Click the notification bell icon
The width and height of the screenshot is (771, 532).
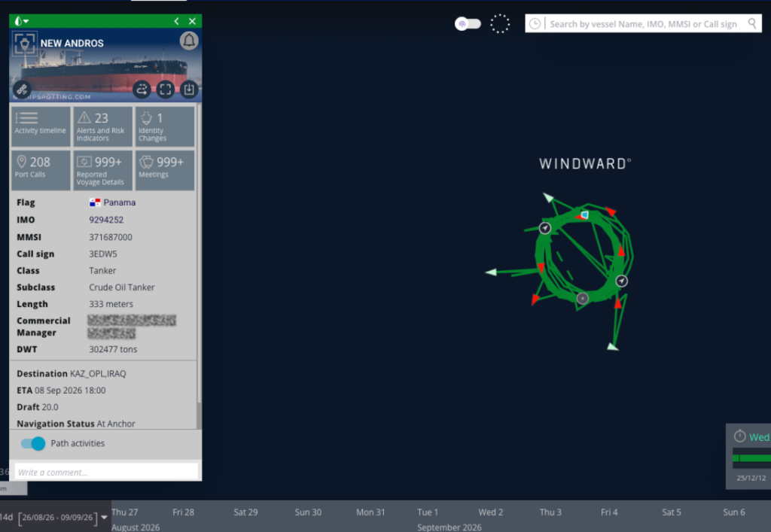189,41
